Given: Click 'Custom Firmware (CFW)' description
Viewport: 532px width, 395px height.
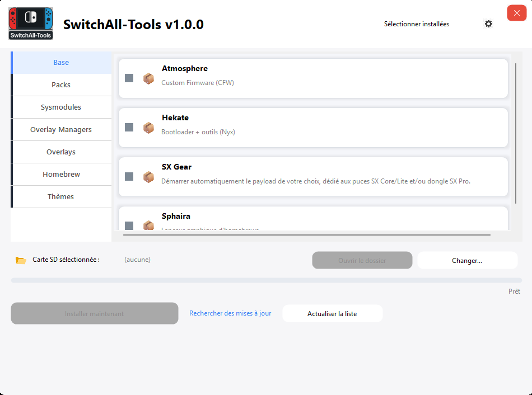Looking at the screenshot, I should 198,83.
